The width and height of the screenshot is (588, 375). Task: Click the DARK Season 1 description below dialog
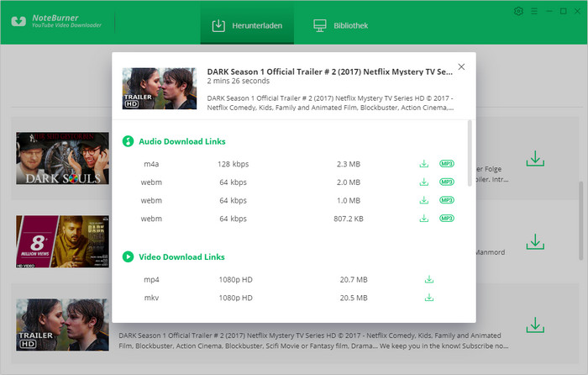tap(313, 341)
